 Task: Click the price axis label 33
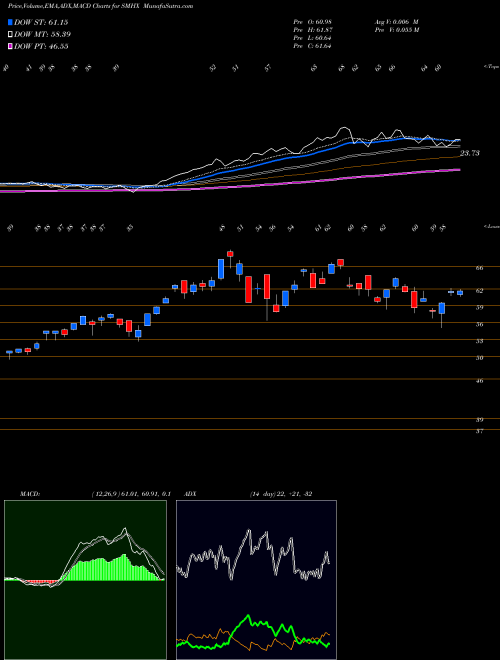click(x=480, y=341)
